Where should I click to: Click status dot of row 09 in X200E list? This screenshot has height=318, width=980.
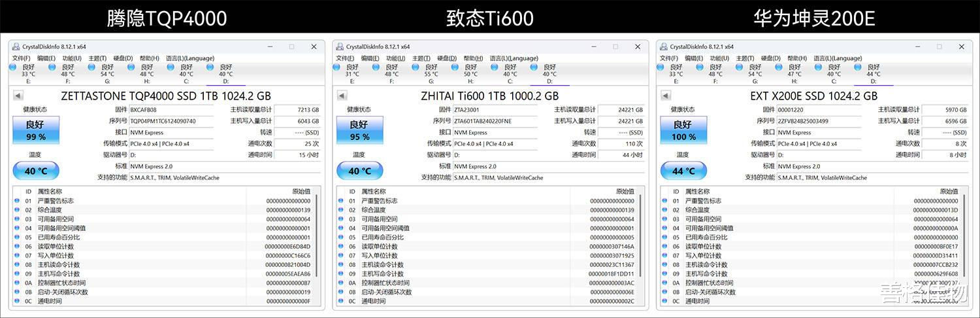pos(665,274)
